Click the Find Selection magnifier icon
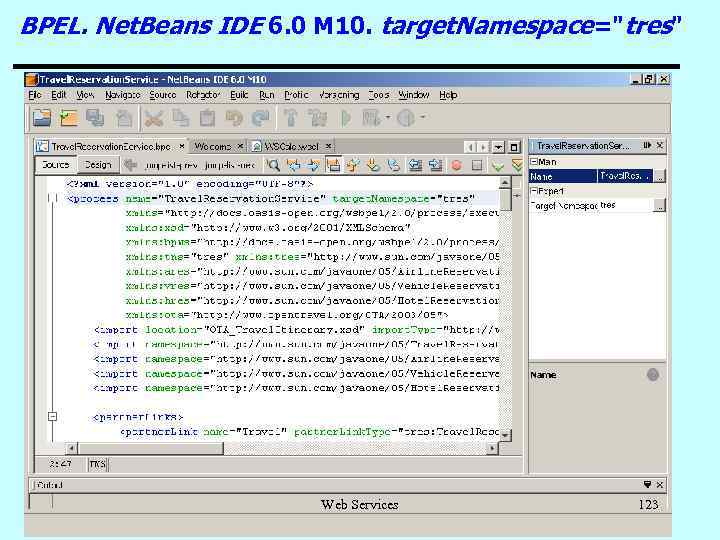Image resolution: width=720 pixels, height=540 pixels. [273, 165]
